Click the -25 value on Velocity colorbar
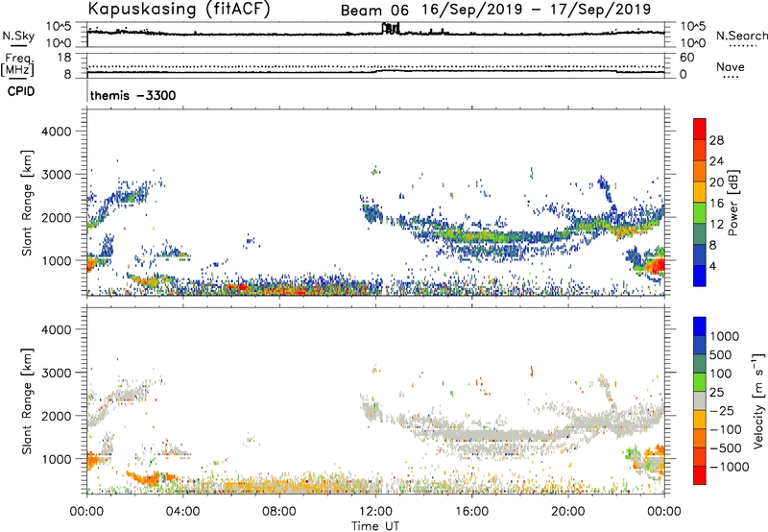 coord(722,411)
